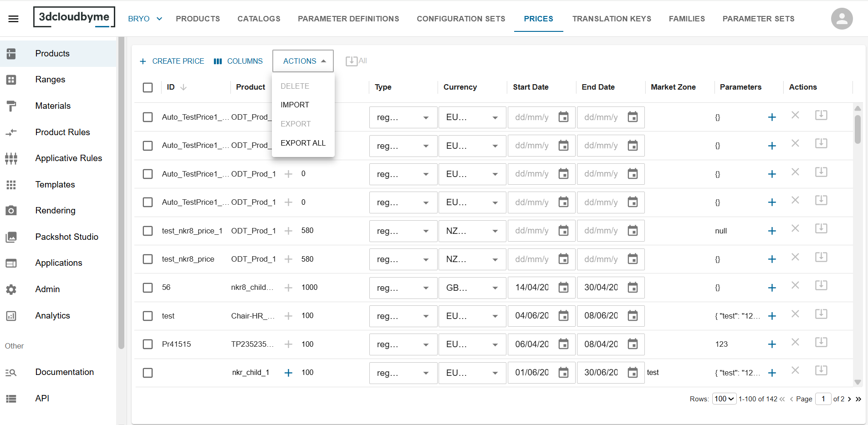
Task: Change rows per page with the 100 dropdown
Action: [725, 399]
